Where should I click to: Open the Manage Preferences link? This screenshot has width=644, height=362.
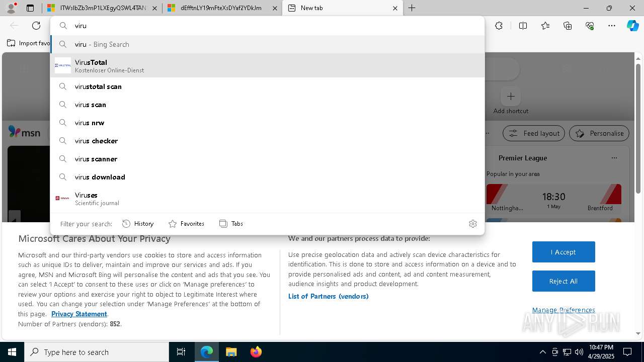(x=563, y=310)
